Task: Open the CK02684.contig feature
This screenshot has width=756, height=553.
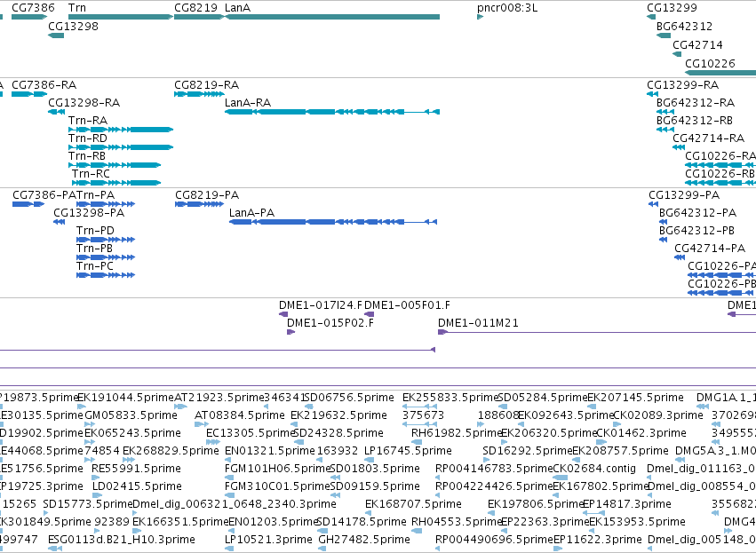Action: click(x=561, y=478)
